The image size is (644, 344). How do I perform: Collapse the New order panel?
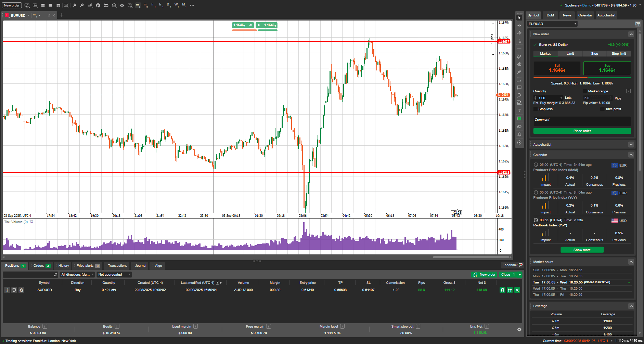point(631,34)
